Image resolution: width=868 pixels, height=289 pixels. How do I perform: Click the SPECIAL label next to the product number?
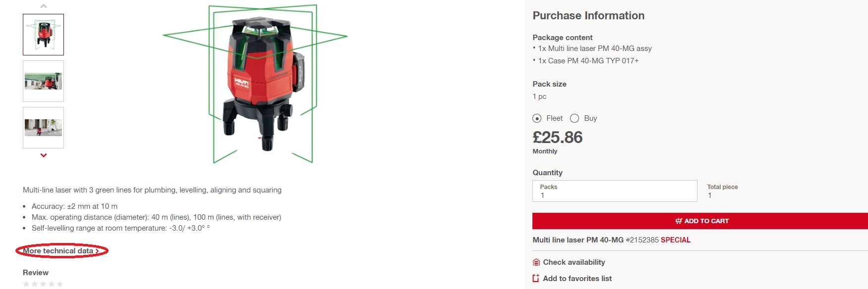click(676, 240)
